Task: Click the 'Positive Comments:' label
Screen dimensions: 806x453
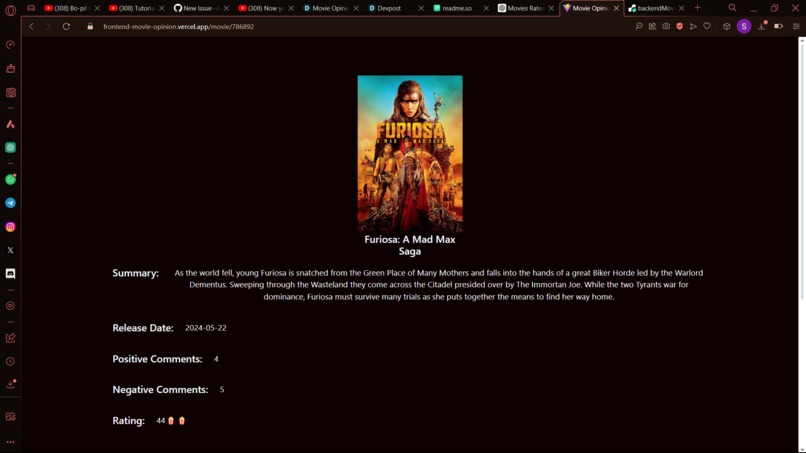Action: (x=157, y=359)
